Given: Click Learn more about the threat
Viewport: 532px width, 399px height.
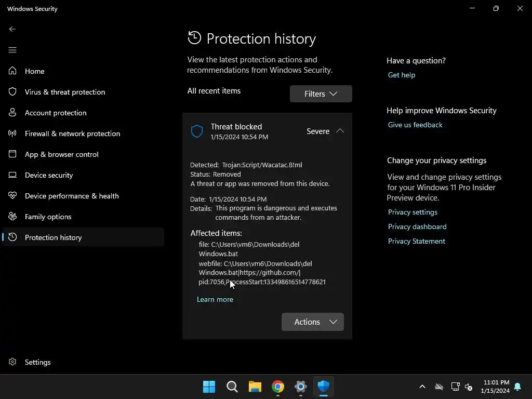Looking at the screenshot, I should pyautogui.click(x=215, y=299).
